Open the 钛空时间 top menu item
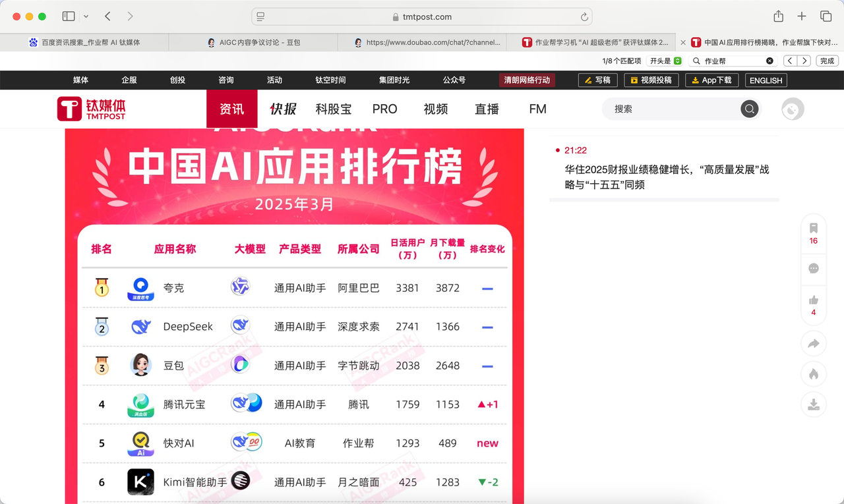This screenshot has width=844, height=504. point(330,80)
